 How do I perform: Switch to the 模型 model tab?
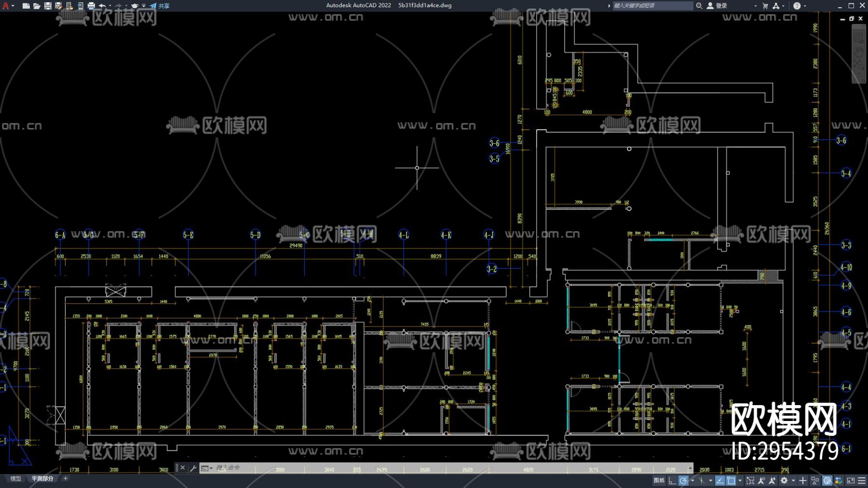(x=16, y=479)
